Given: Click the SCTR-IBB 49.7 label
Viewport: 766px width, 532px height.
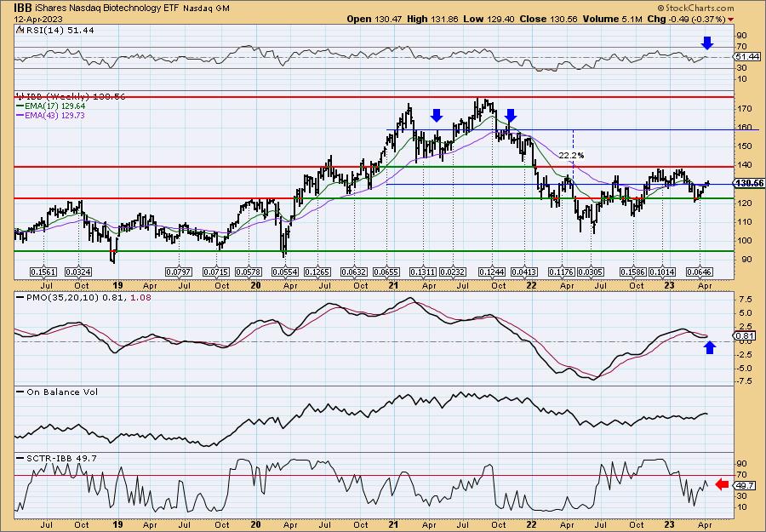Looking at the screenshot, I should (x=56, y=458).
